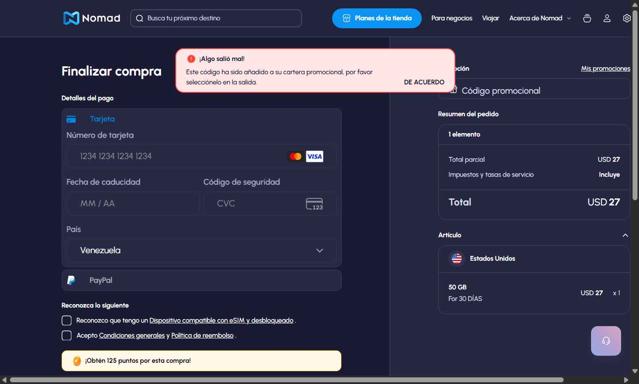Click the destination search field

point(216,18)
